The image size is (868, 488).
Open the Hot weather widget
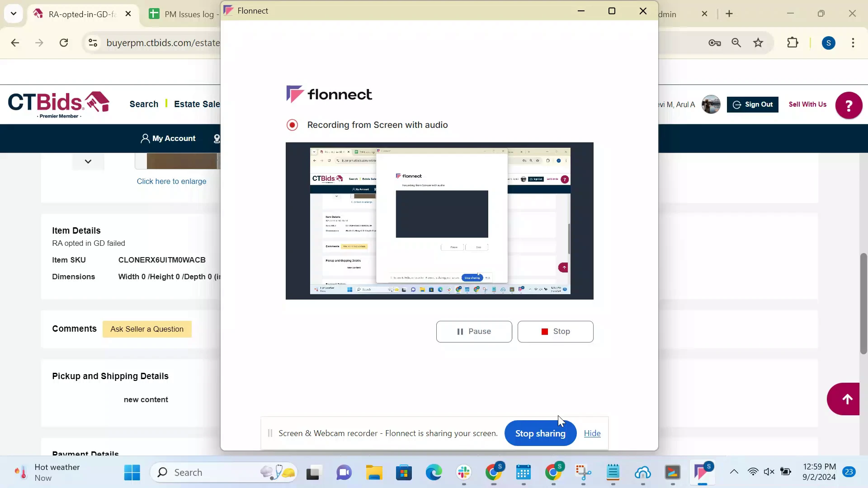tap(47, 473)
